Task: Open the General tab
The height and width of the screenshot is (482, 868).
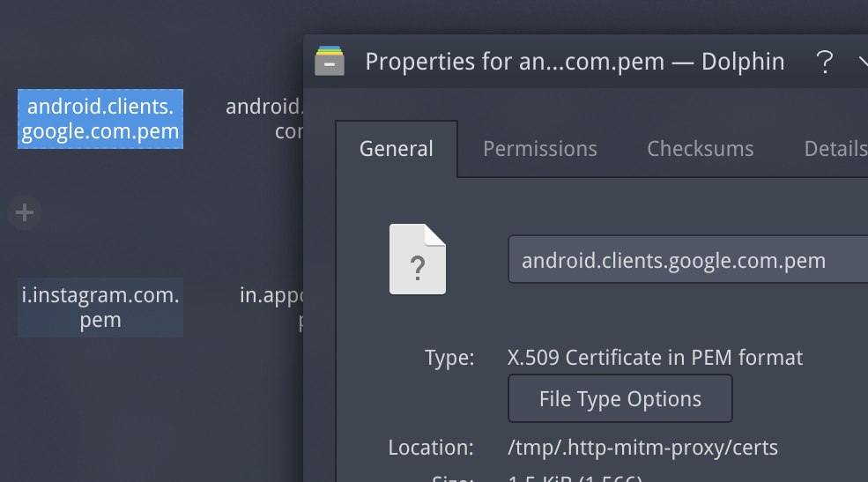Action: 397,149
